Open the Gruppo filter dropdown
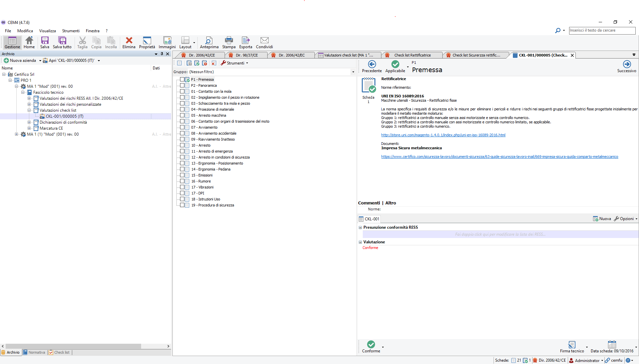 353,72
